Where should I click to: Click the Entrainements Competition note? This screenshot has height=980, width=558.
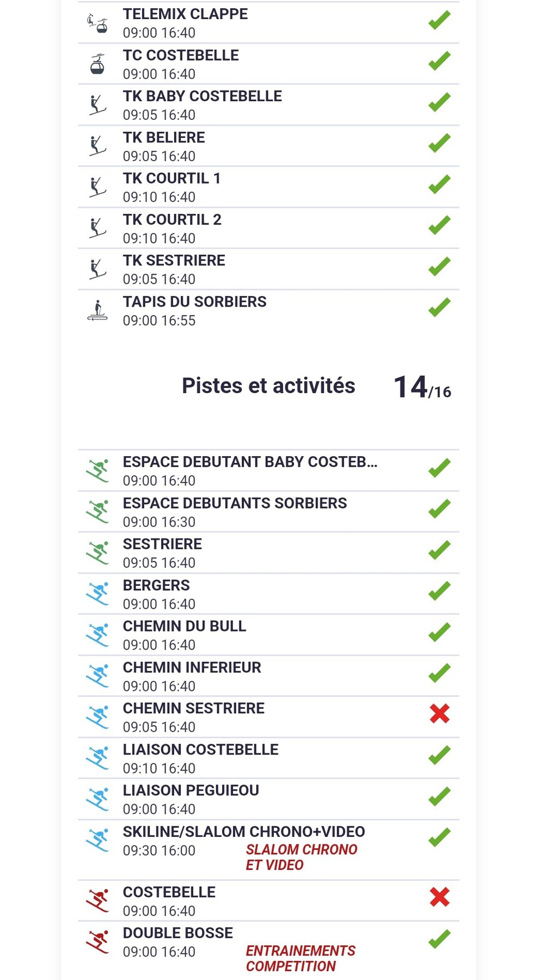click(x=301, y=958)
